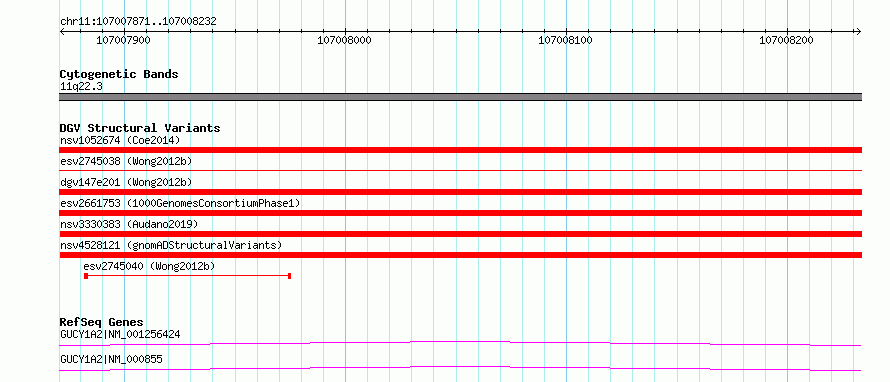Click ruler position 107008000
This screenshot has height=382, width=890.
(345, 40)
